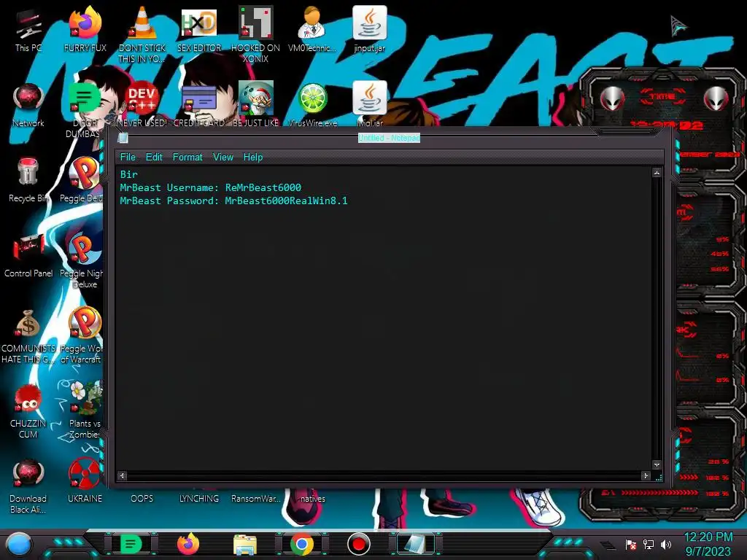Click the 'Bir' text line
Viewport: 747px width, 560px height.
[128, 174]
